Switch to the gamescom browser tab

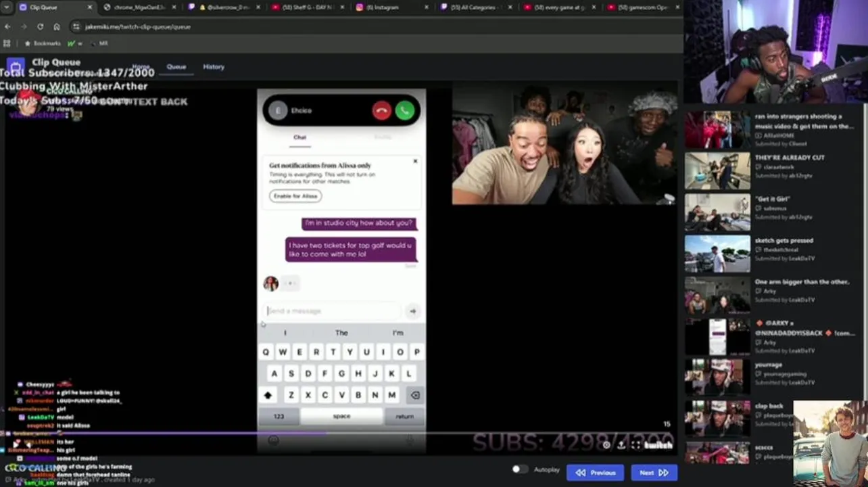tap(641, 7)
